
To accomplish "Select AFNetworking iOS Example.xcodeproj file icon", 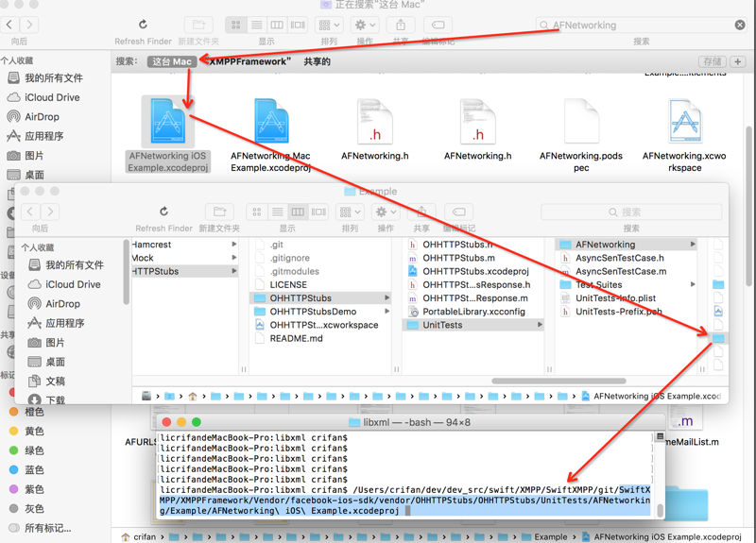I will [x=168, y=122].
